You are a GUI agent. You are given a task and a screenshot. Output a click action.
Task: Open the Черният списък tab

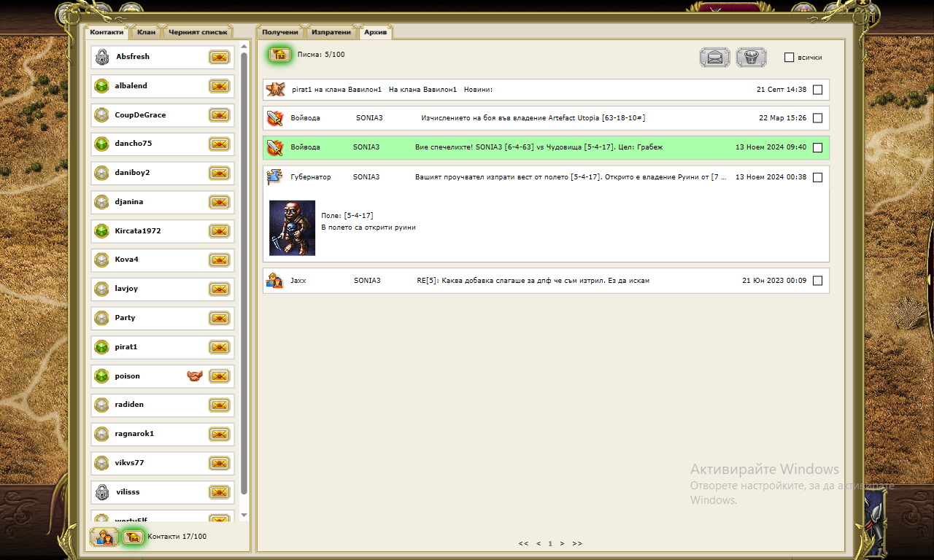click(198, 32)
